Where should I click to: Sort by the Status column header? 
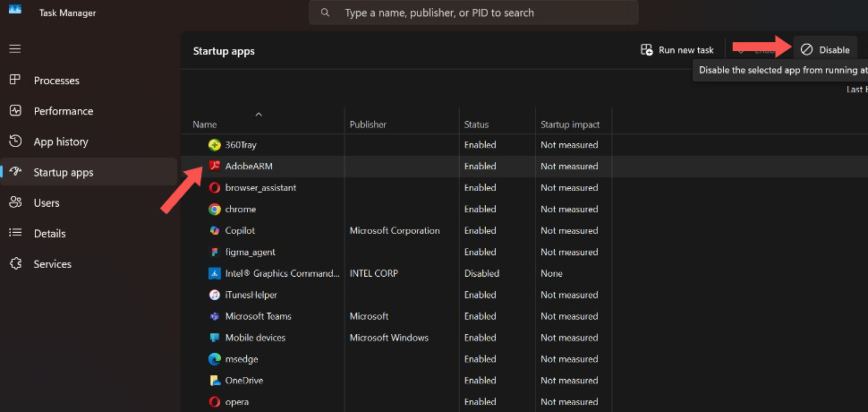click(x=476, y=124)
